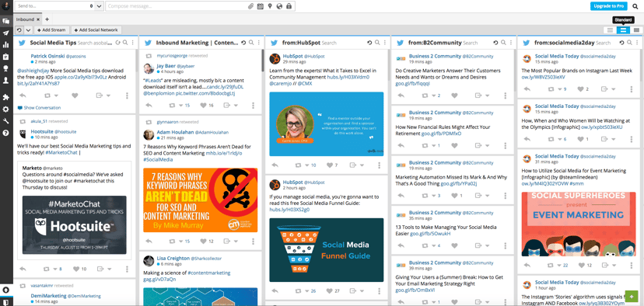Open the scheduling calendar icon in composer

point(260,6)
